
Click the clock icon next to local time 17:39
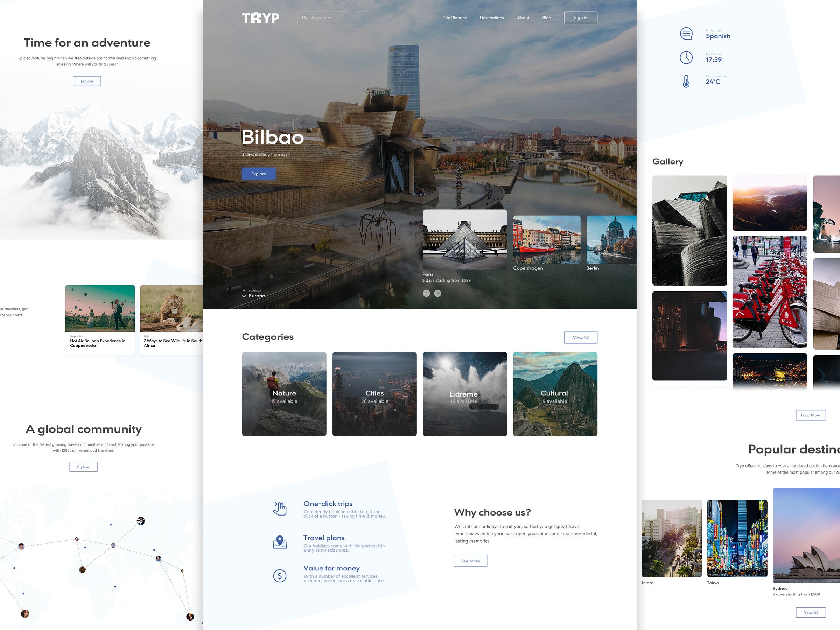tap(686, 58)
